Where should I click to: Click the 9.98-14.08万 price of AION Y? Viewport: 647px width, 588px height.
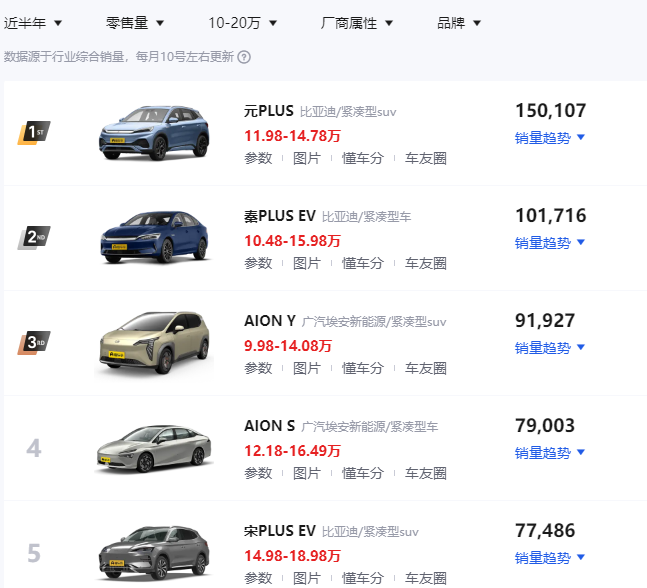[288, 346]
